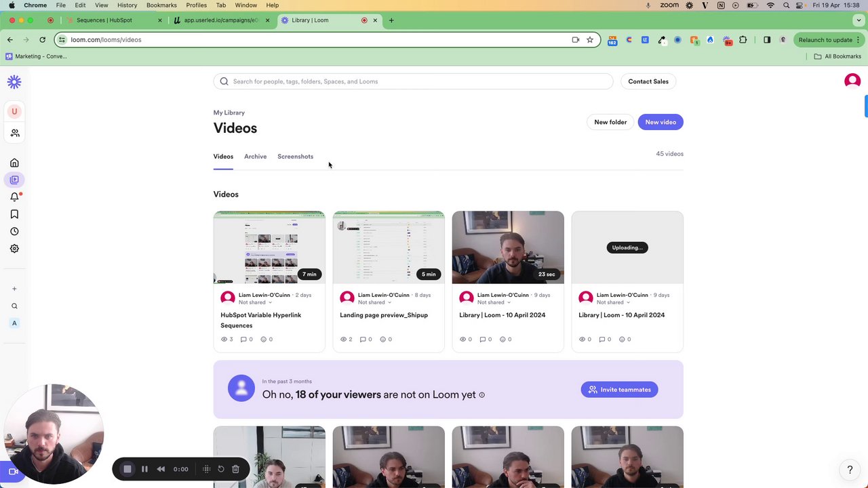868x488 pixels.
Task: Open the History clock icon
Action: [14, 231]
